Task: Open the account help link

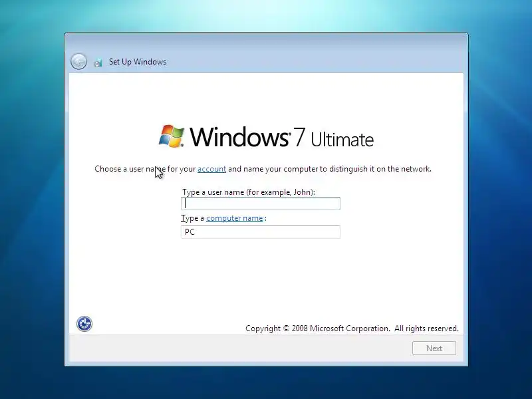Action: point(211,169)
